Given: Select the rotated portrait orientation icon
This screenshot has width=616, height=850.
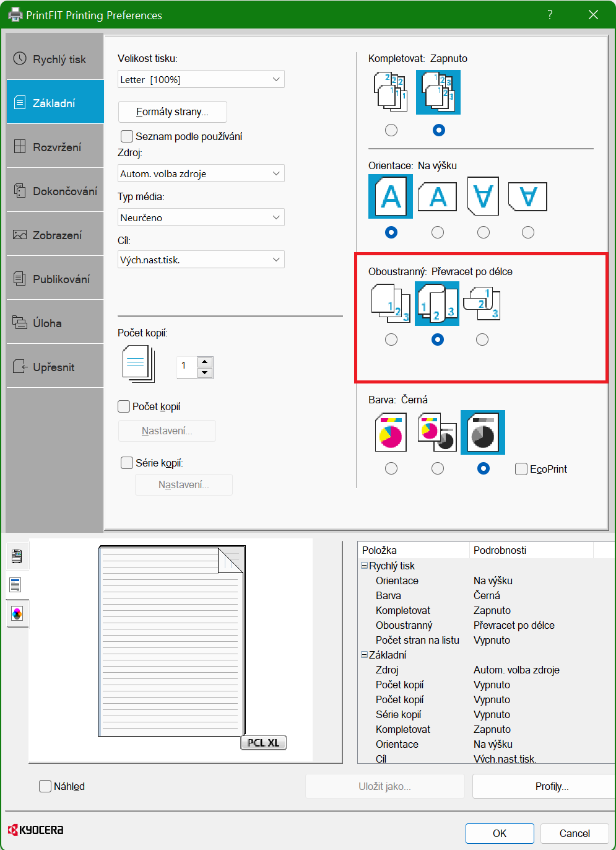Looking at the screenshot, I should click(x=483, y=197).
